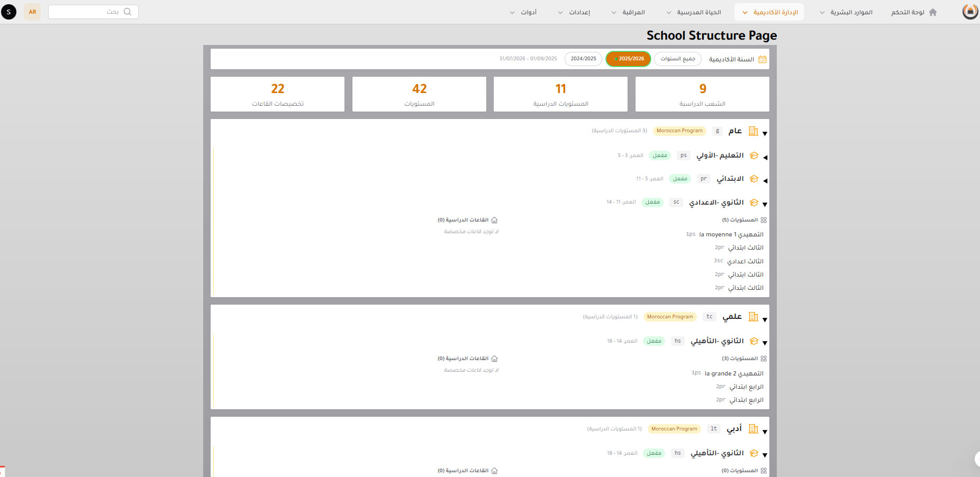Image resolution: width=980 pixels, height=477 pixels.
Task: Collapse the الثانوي- الاعدادي cycle section
Action: (765, 204)
